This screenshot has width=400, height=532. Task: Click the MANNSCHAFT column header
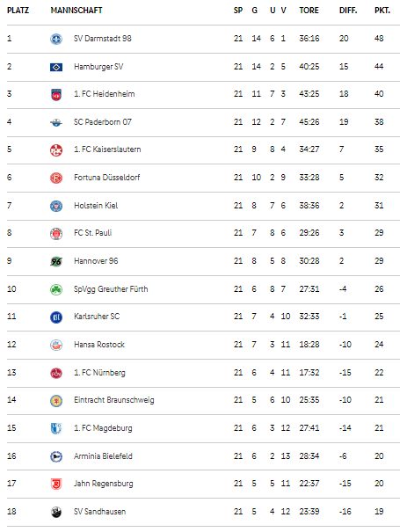(x=76, y=11)
